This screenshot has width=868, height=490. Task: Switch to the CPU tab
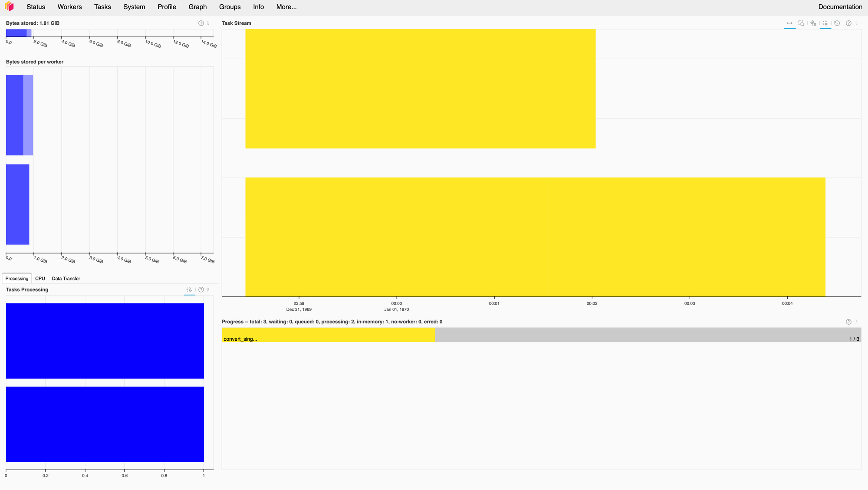40,279
